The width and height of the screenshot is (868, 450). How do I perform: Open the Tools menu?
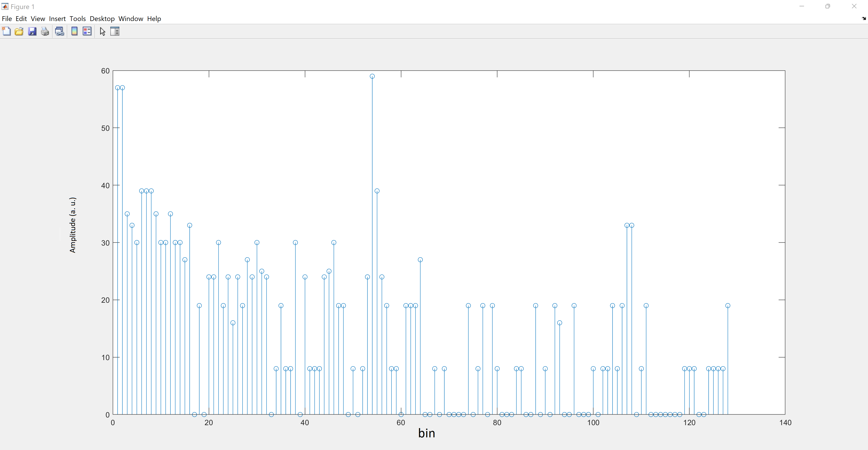click(78, 19)
